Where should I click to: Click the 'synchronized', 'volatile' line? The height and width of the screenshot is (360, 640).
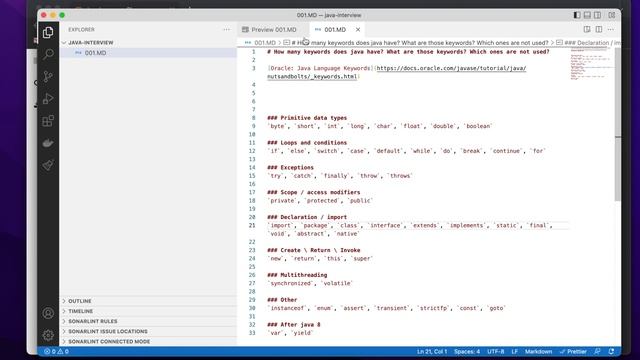coord(310,283)
